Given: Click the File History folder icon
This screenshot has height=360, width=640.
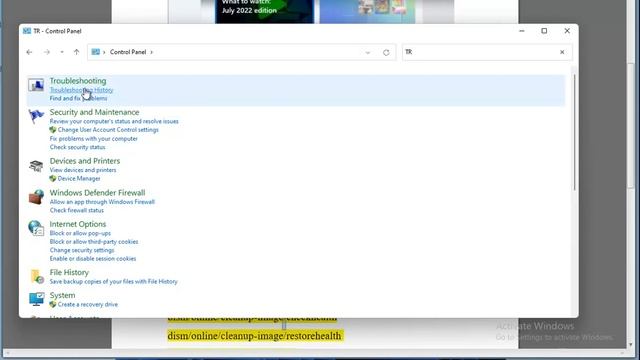Looking at the screenshot, I should (37, 276).
